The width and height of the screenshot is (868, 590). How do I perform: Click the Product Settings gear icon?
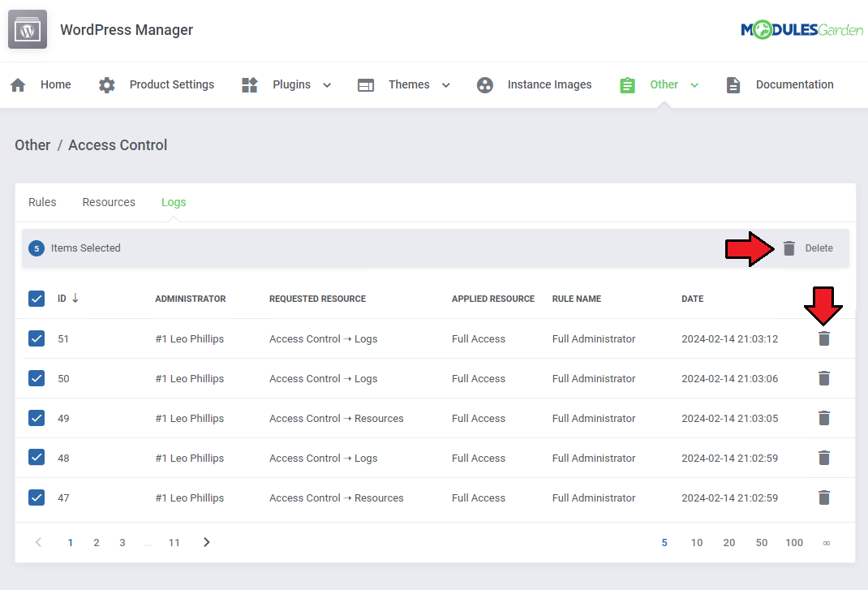pos(107,84)
